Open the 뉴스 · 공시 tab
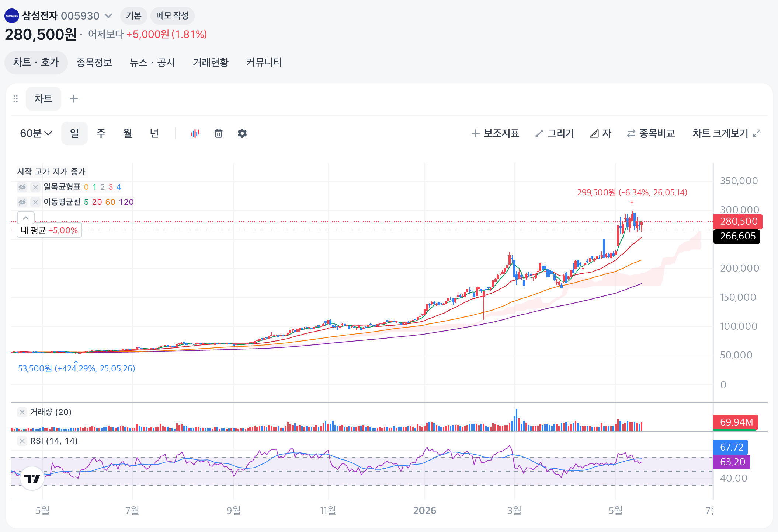Screen dimensions: 778x532 coord(152,62)
